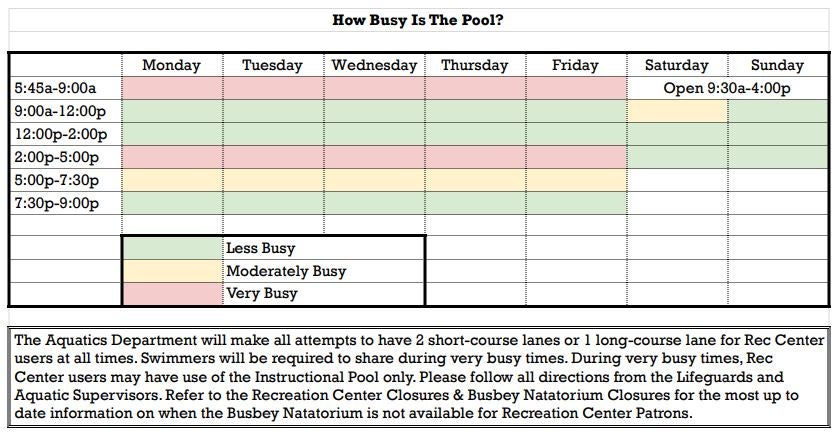Viewport: 840px width, 441px height.
Task: Click the 12:00p-2:00p row label
Action: 61,134
